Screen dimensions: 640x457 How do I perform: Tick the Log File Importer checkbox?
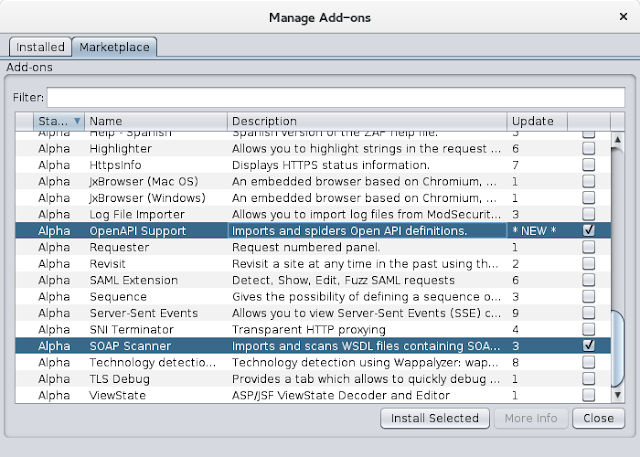point(589,214)
